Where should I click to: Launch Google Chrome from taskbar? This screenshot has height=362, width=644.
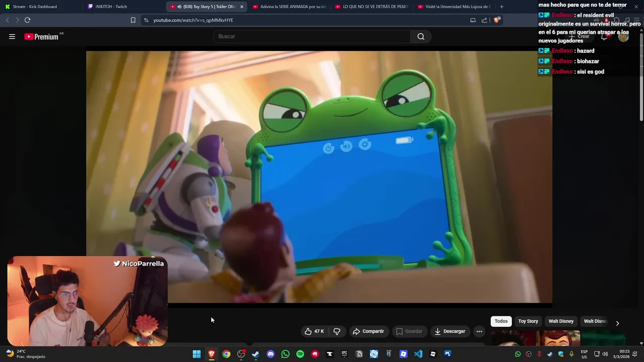(226, 354)
